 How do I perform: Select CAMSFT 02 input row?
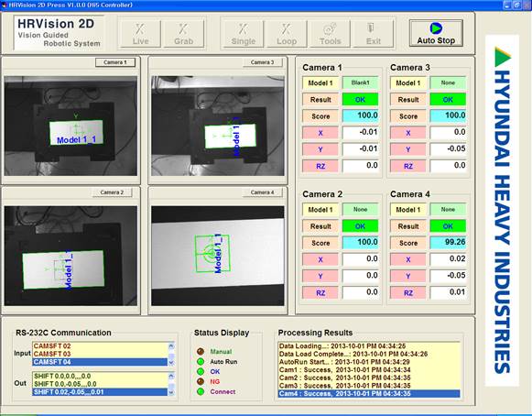tap(100, 345)
